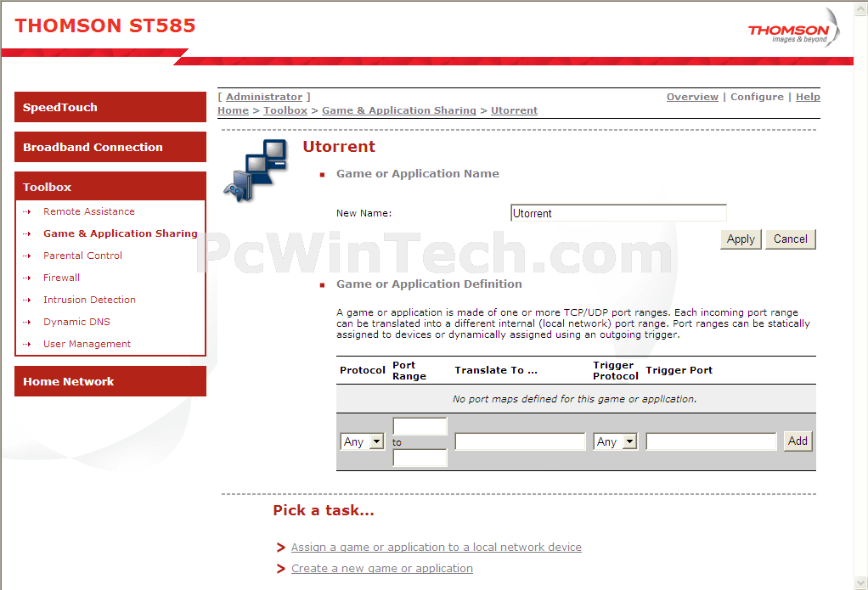The height and width of the screenshot is (590, 868).
Task: Click the red 'Utorrent' page heading
Action: click(339, 147)
